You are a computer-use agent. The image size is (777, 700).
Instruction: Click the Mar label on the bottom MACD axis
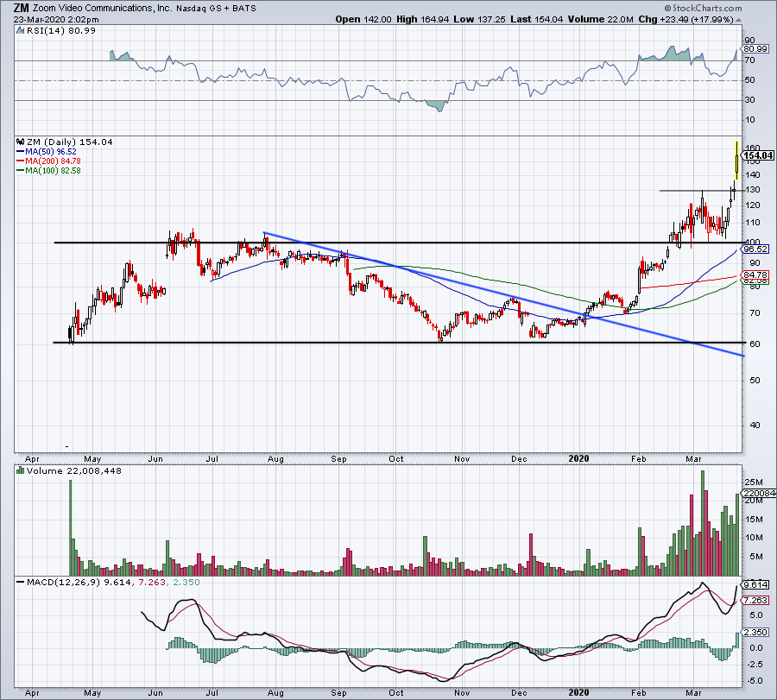pos(693,692)
